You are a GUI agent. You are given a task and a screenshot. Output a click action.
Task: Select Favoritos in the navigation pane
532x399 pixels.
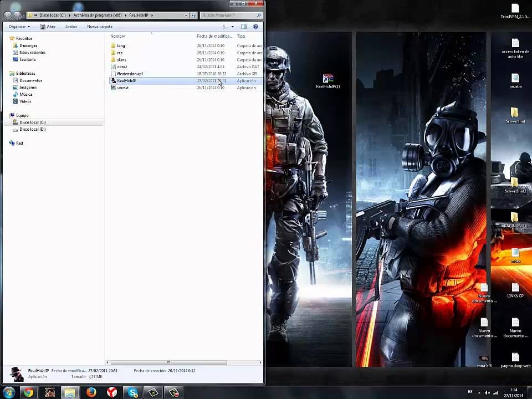click(24, 38)
